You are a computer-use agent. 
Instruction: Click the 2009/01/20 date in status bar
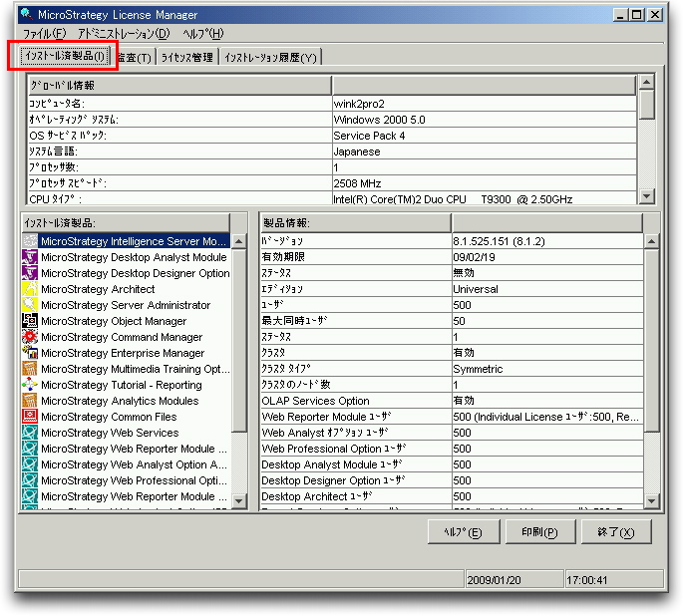(494, 580)
